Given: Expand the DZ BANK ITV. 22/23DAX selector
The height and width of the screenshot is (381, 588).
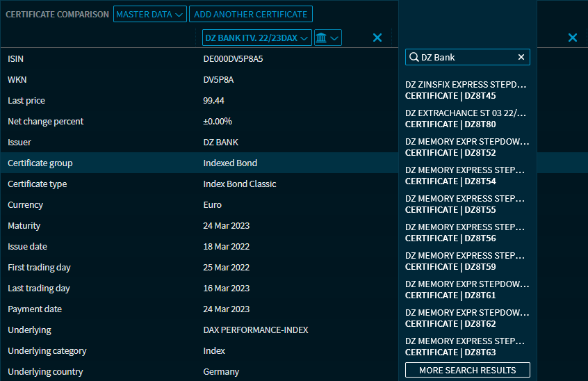Looking at the screenshot, I should pyautogui.click(x=256, y=38).
